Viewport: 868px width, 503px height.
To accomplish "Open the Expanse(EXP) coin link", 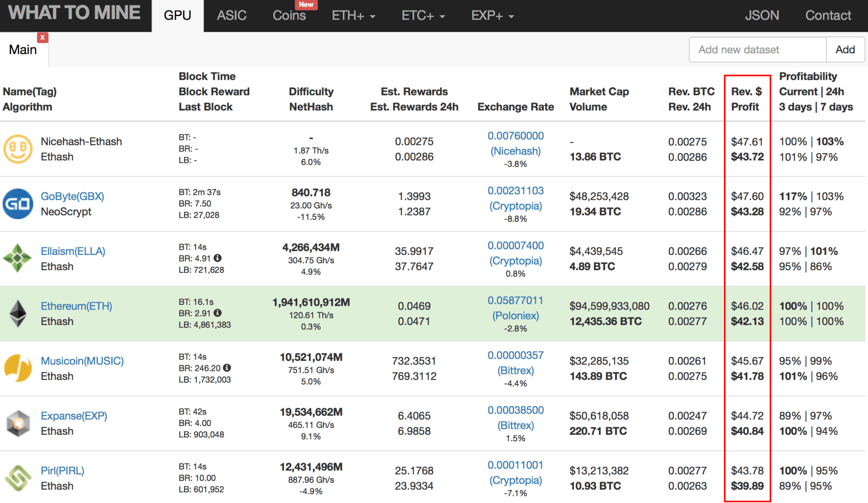I will tap(74, 416).
